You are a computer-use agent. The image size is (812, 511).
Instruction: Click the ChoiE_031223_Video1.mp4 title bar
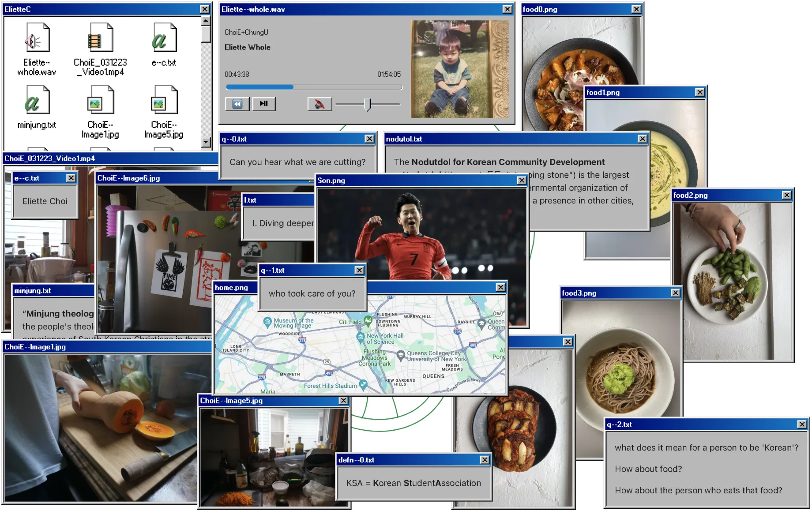pos(110,158)
